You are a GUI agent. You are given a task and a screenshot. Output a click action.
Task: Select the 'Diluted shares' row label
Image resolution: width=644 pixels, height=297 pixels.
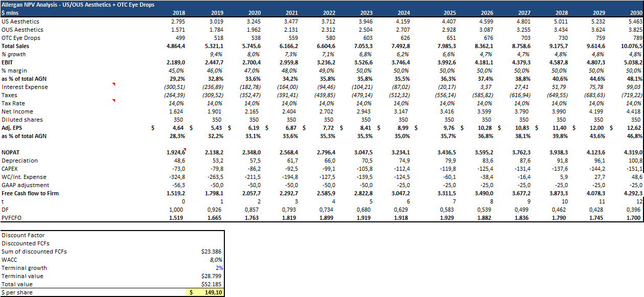pos(21,120)
